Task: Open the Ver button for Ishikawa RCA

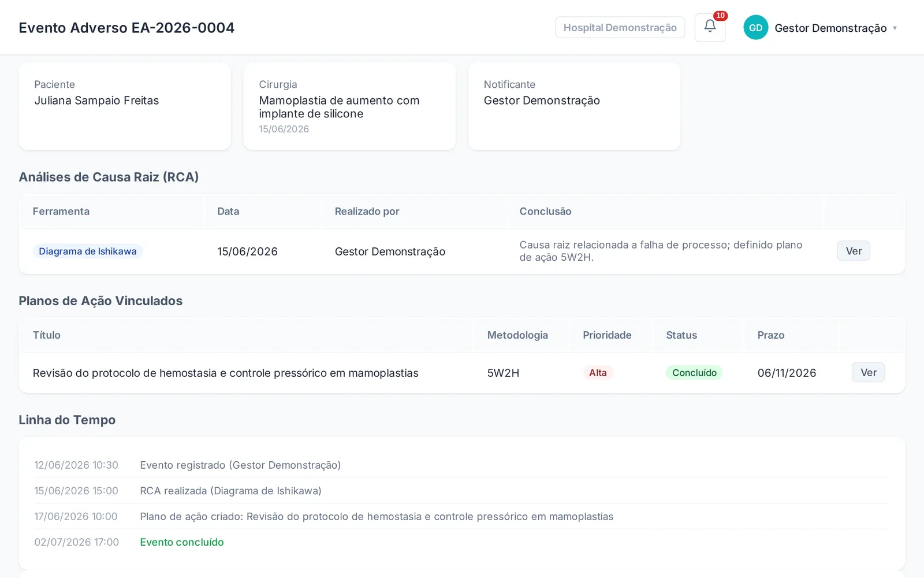Action: (x=853, y=251)
